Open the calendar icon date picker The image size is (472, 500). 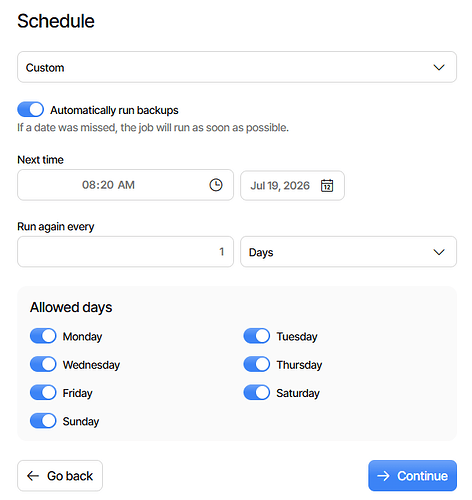[x=327, y=186]
